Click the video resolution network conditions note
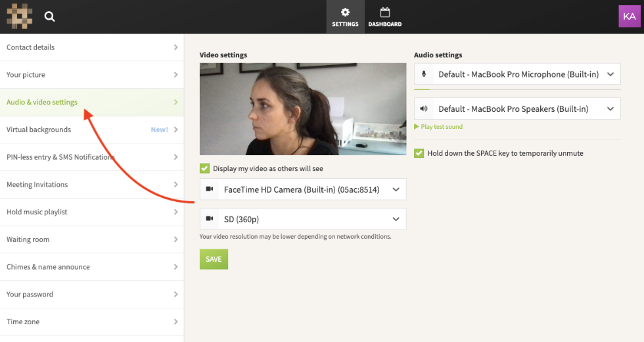644x342 pixels. point(295,237)
